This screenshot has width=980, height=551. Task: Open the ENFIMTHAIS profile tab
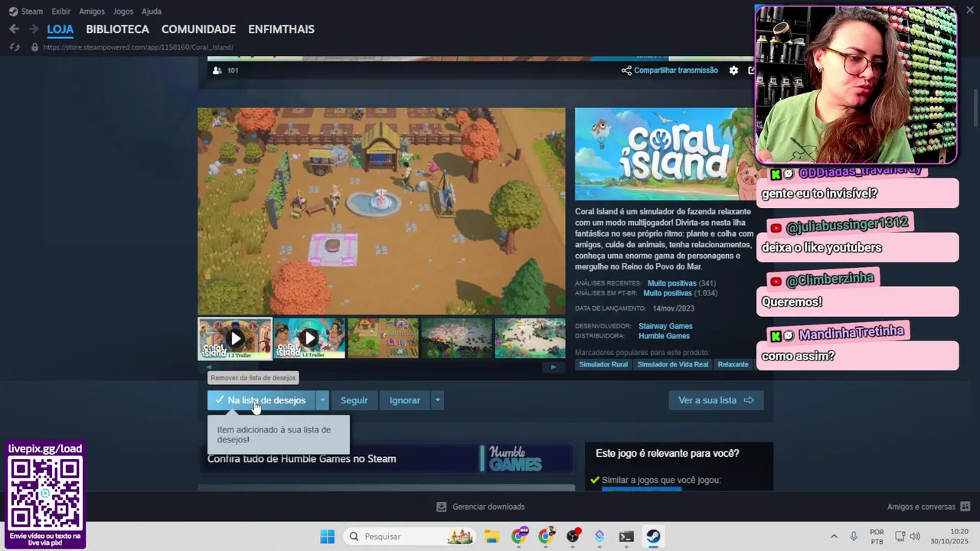pos(281,29)
